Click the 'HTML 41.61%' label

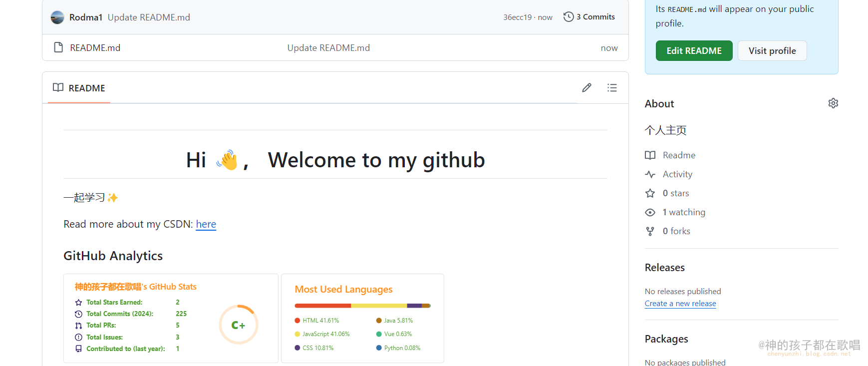(320, 321)
